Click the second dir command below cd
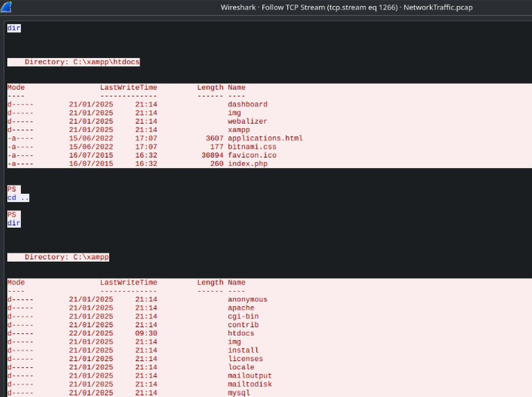The width and height of the screenshot is (532, 397). pos(14,223)
